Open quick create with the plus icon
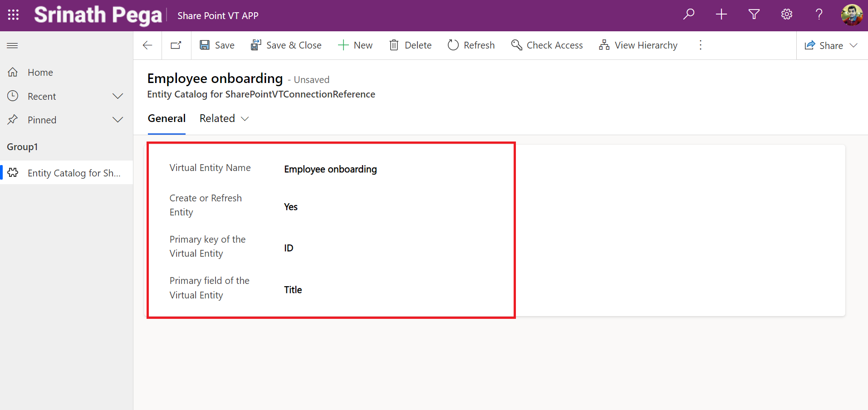Viewport: 868px width, 410px height. coord(721,15)
